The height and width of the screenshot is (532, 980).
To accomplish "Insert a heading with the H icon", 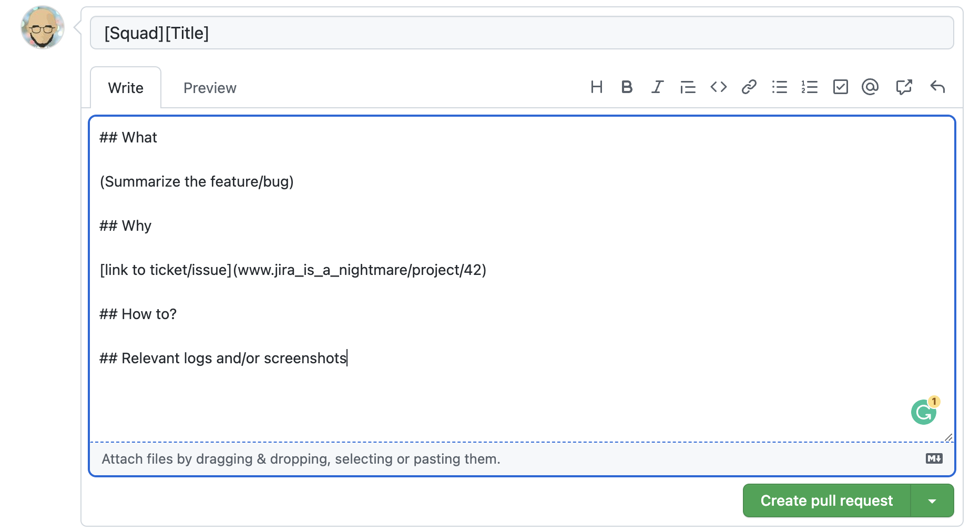I will click(x=596, y=87).
